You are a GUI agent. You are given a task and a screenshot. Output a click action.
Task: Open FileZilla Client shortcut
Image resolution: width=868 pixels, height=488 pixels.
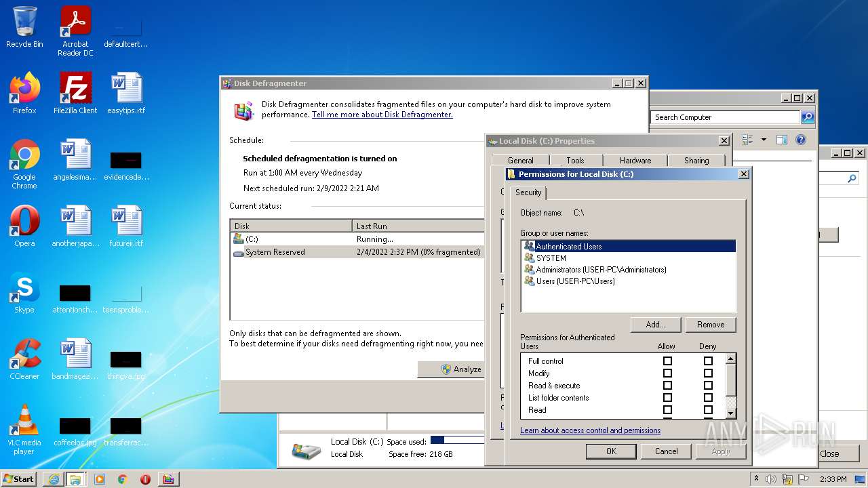(x=75, y=94)
